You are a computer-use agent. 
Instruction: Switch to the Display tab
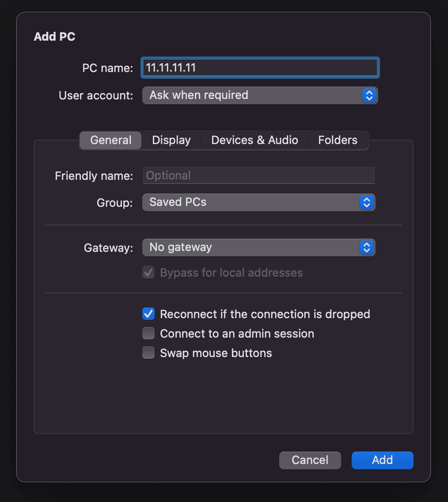(171, 140)
